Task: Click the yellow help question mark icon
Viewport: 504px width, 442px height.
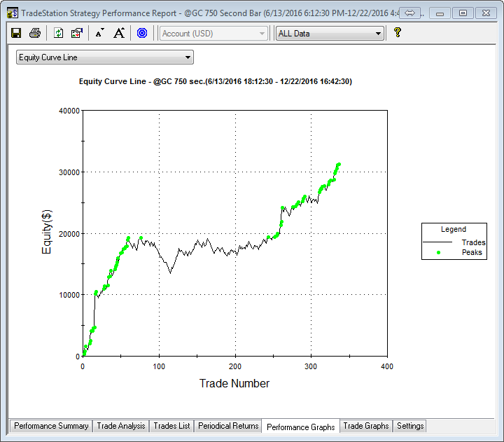Action: pyautogui.click(x=398, y=32)
